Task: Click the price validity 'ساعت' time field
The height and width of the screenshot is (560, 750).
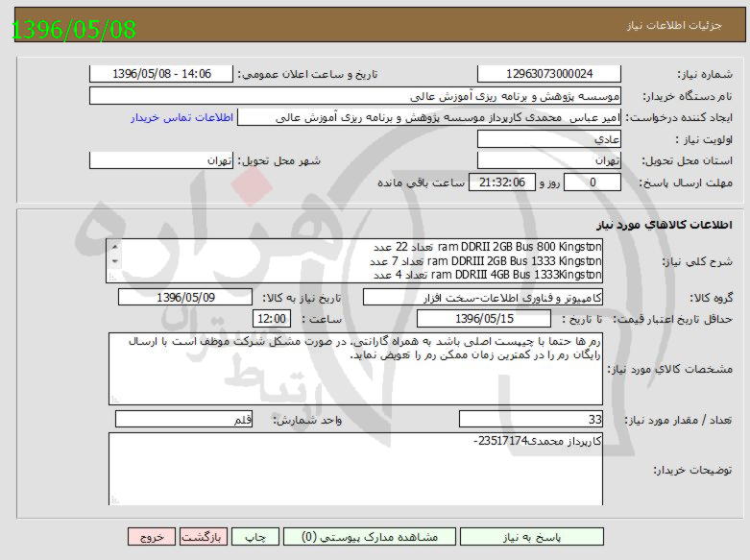Action: [270, 319]
